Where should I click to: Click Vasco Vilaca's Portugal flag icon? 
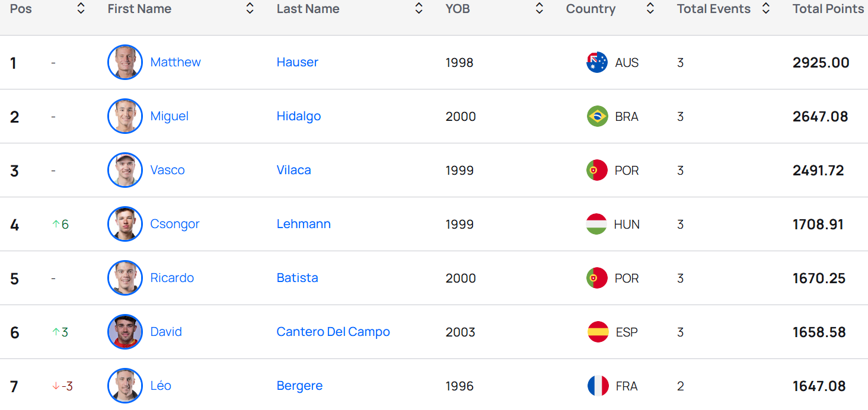tap(597, 170)
